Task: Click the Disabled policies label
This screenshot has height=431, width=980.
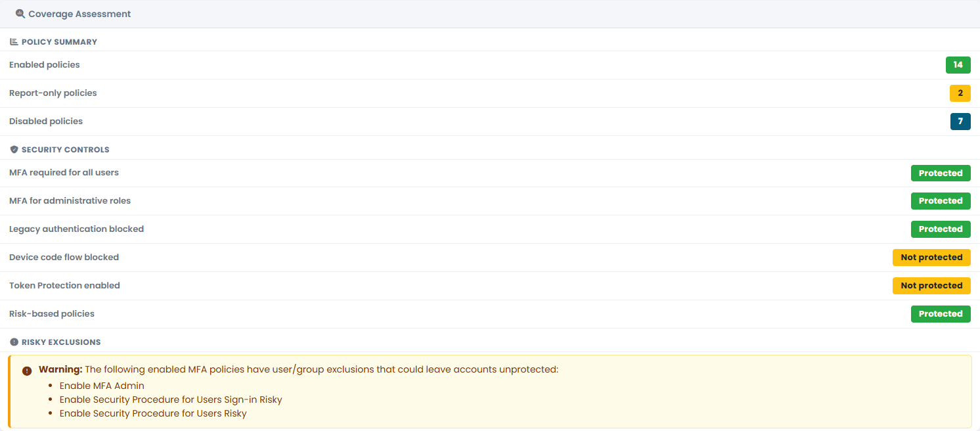Action: coord(46,122)
